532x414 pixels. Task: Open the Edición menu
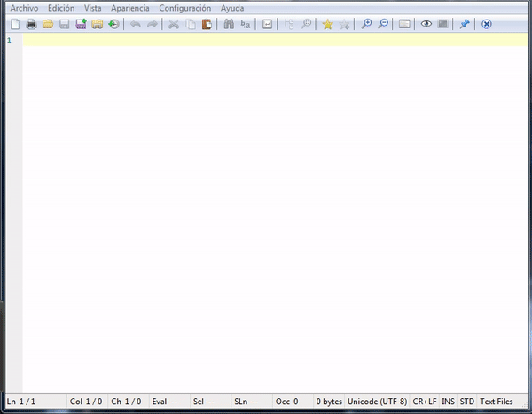(61, 8)
